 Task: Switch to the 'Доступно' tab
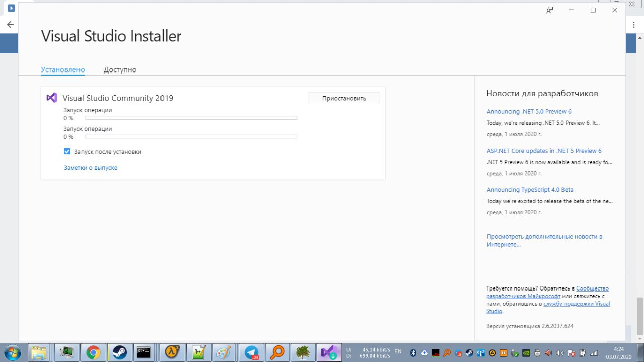pos(120,69)
